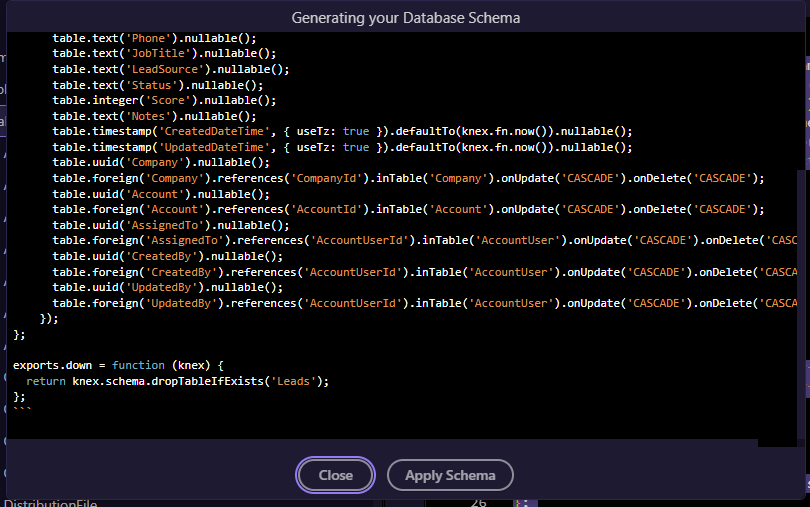The width and height of the screenshot is (810, 507).
Task: Click the line table.uuid('CreatedBy').nullable()
Action: pos(168,256)
